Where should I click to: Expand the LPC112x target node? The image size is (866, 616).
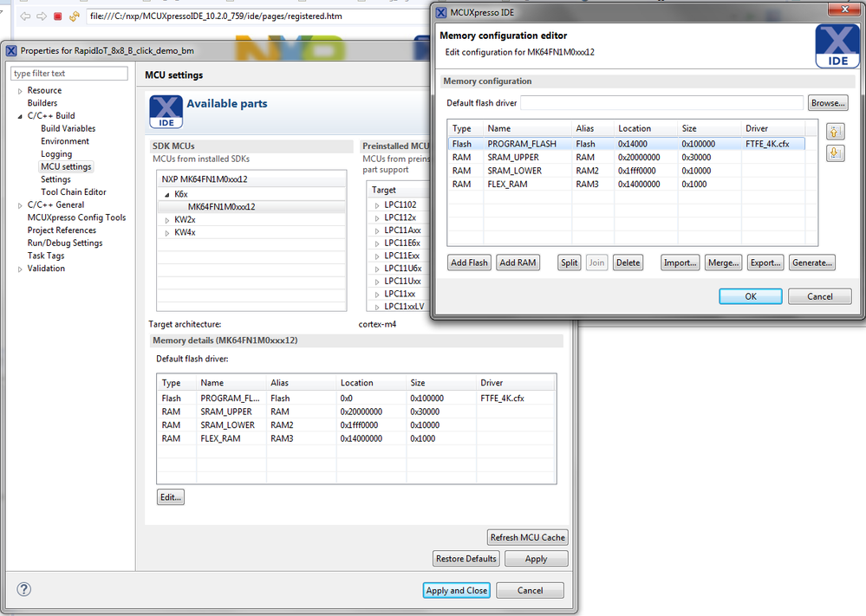point(377,218)
